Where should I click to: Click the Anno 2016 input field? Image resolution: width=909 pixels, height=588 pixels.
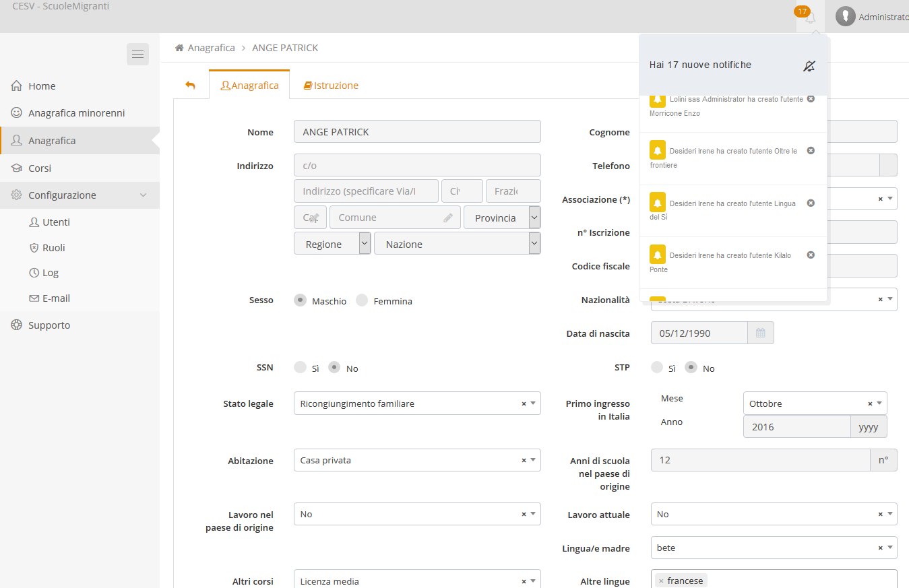point(796,427)
